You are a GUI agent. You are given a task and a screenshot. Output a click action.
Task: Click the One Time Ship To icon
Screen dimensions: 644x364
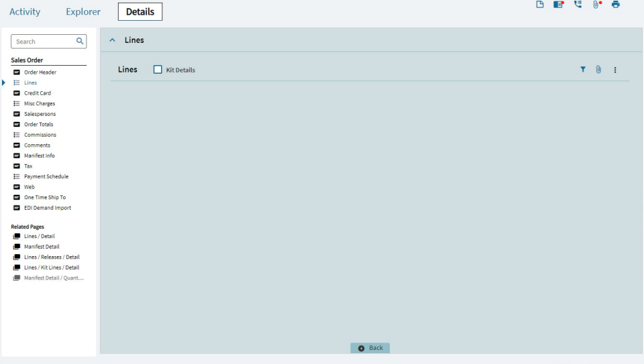[x=16, y=197]
